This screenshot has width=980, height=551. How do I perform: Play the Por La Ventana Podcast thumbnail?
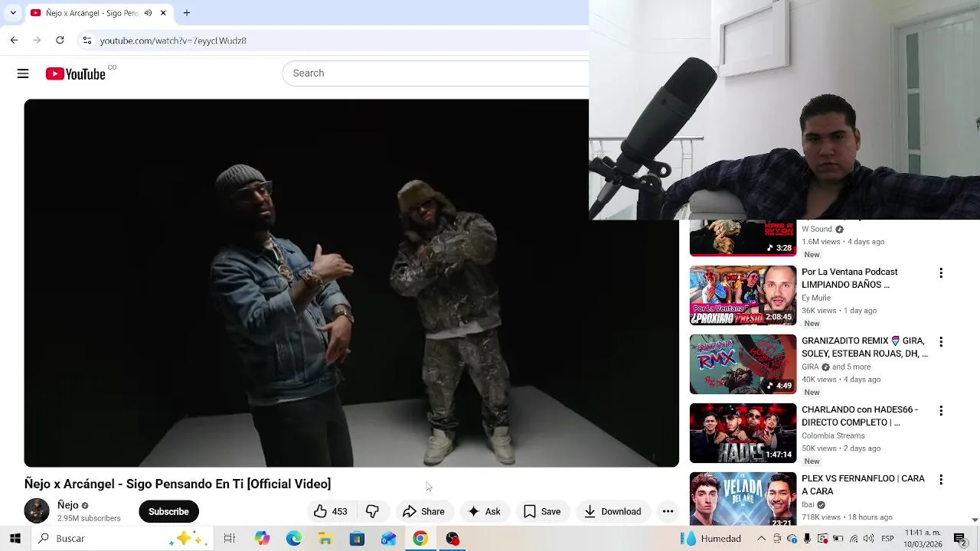(x=743, y=295)
